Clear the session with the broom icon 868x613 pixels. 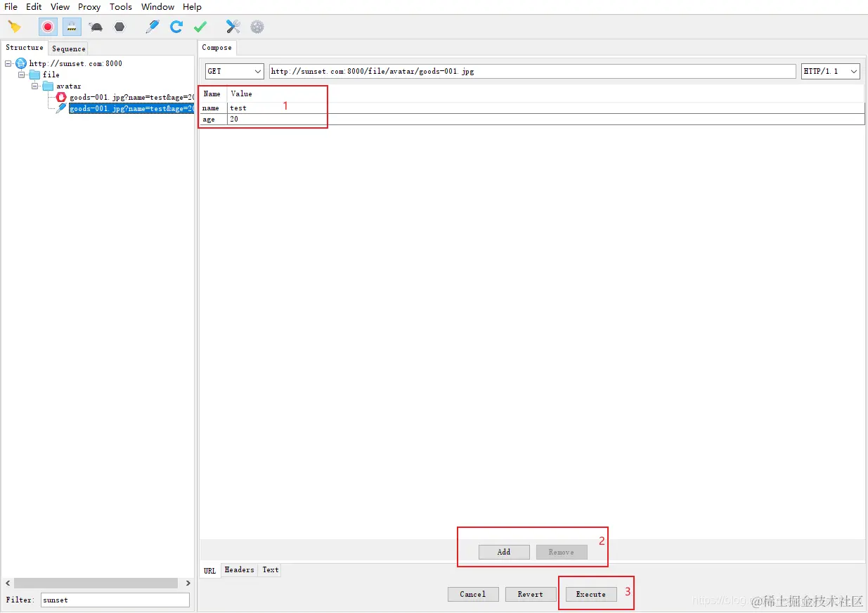tap(14, 27)
